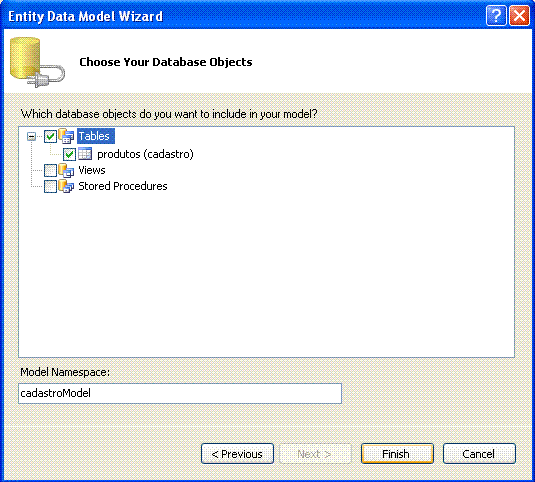
Task: Select the Views tree item label
Action: tap(92, 170)
